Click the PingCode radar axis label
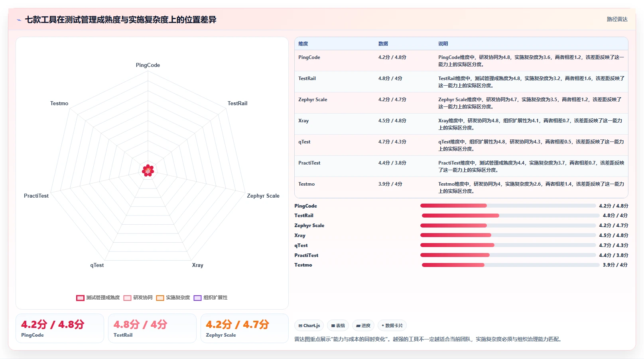 point(148,65)
